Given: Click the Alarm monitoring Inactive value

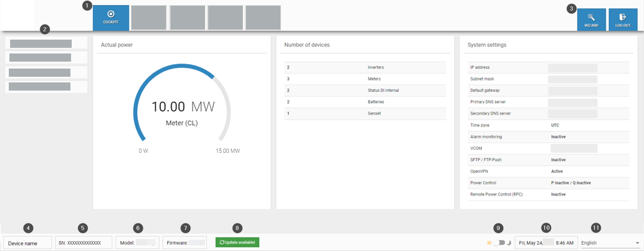Looking at the screenshot, I should click(558, 137).
